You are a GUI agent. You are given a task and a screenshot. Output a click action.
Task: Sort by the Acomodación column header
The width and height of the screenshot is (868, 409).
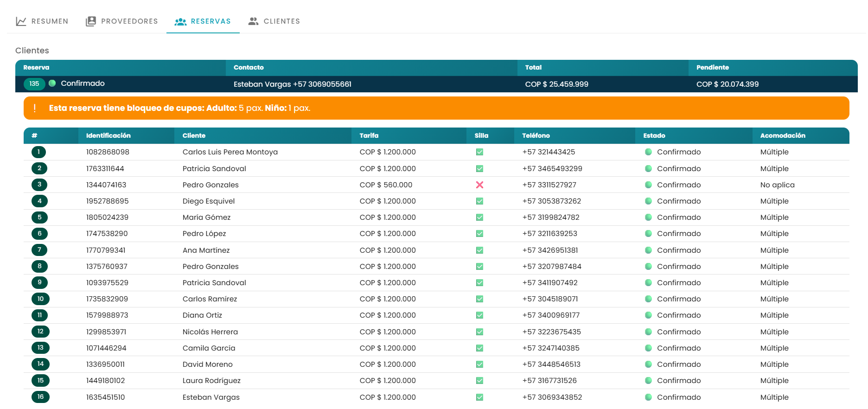click(783, 135)
